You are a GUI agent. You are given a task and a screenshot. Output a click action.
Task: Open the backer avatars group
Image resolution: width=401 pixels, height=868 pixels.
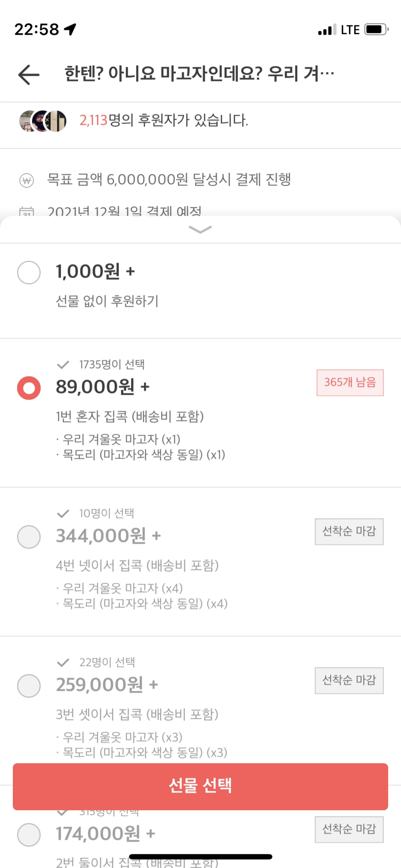coord(43,121)
